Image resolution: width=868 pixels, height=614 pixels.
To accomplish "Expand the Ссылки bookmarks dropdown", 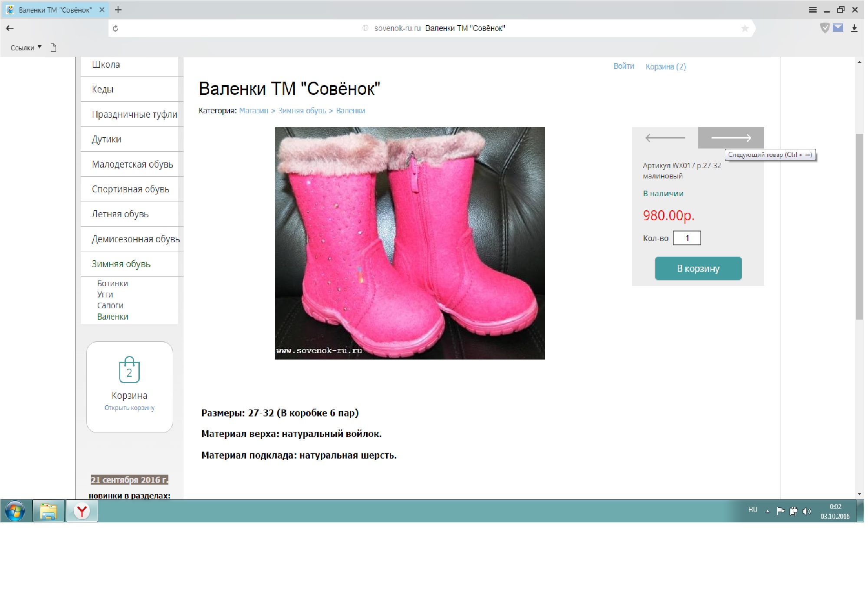I will pyautogui.click(x=26, y=47).
